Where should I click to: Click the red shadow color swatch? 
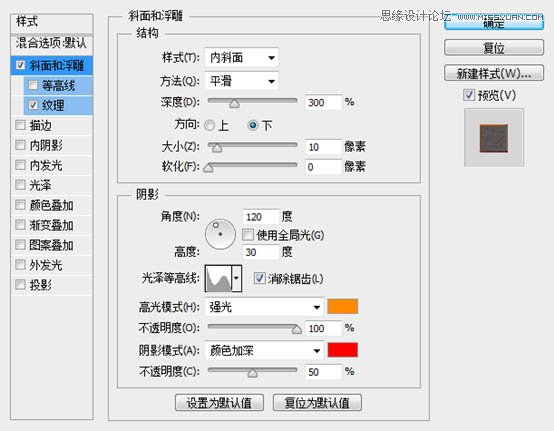pyautogui.click(x=342, y=350)
